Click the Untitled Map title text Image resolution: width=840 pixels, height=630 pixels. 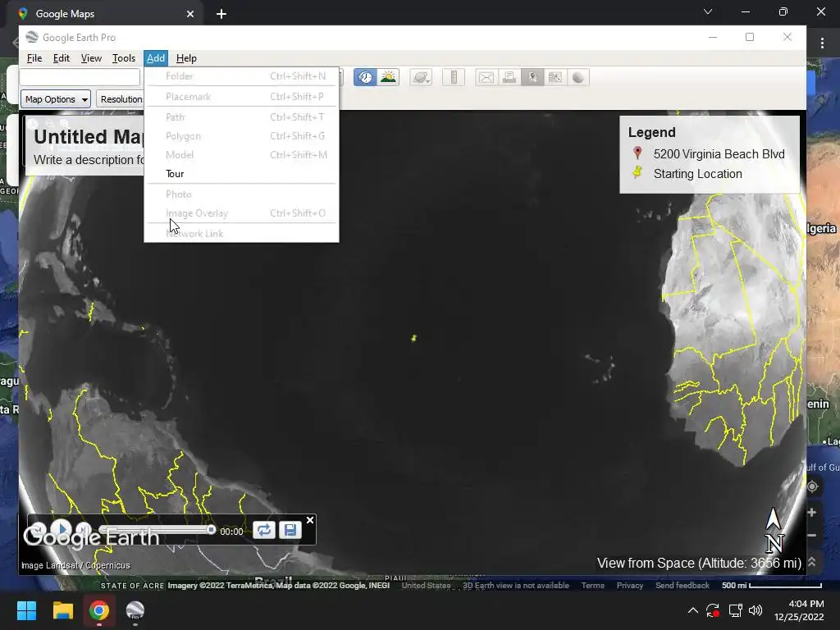tap(89, 137)
